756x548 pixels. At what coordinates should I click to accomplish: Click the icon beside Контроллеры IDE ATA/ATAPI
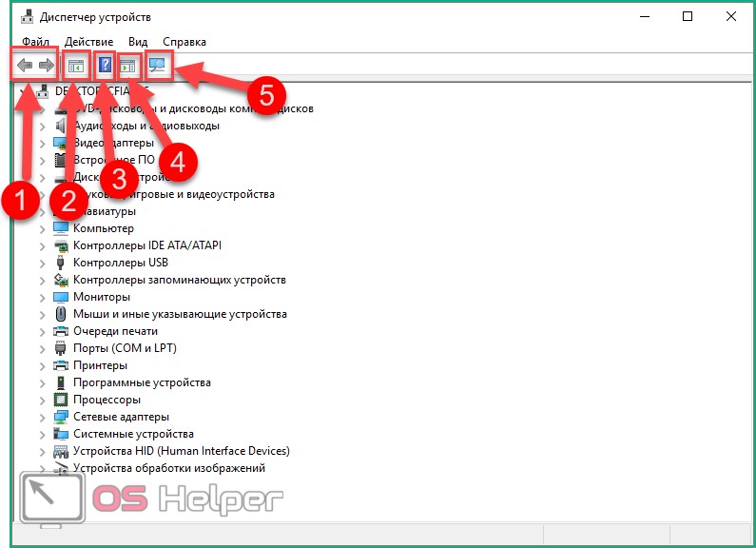pyautogui.click(x=61, y=245)
